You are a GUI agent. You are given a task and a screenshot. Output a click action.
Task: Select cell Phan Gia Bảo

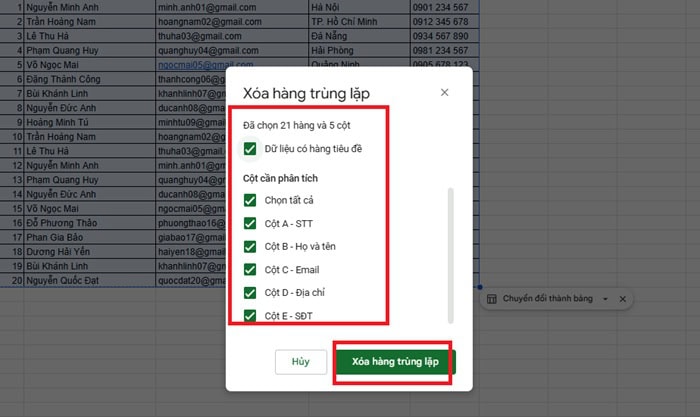(89, 237)
